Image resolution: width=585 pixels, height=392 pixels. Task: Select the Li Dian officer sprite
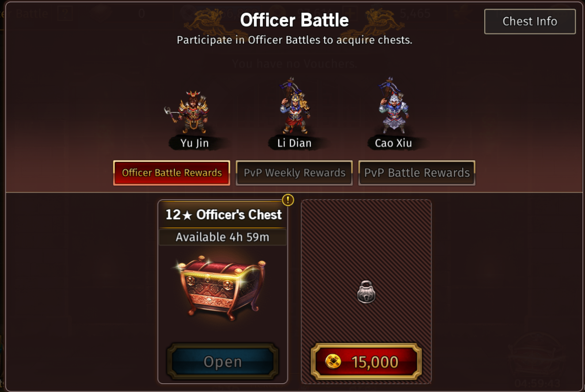(294, 105)
